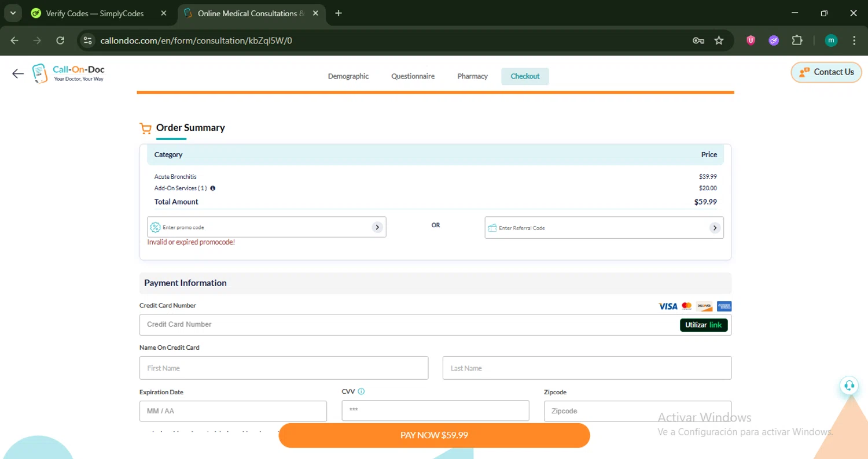Click the Enter promo code field

tap(266, 227)
